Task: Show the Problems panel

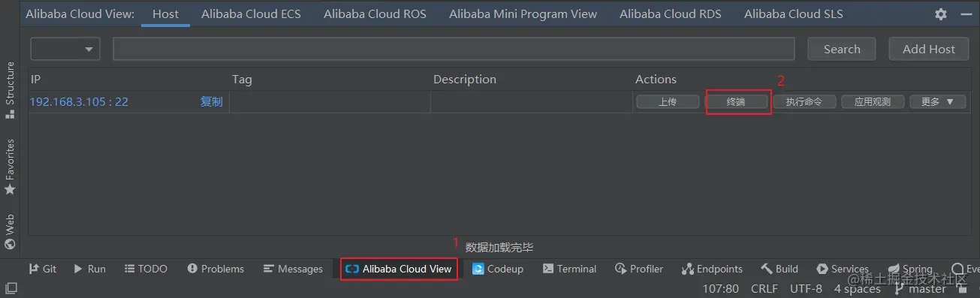Action: pos(216,269)
